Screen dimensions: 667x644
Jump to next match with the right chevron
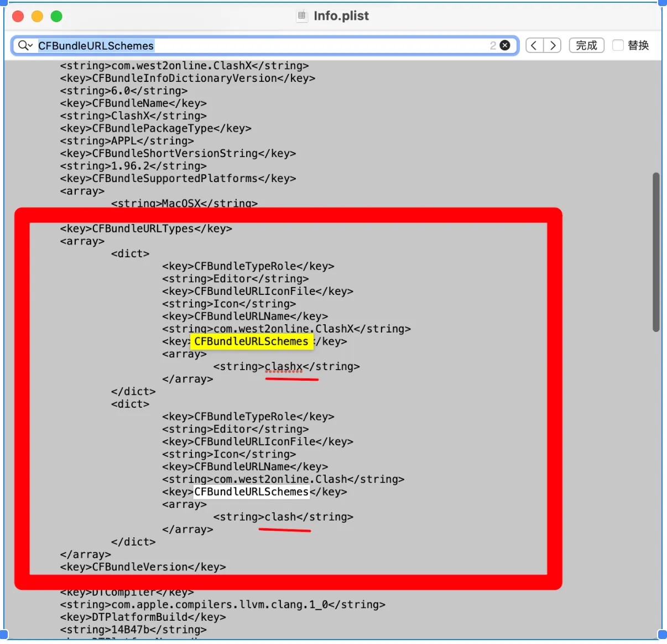[554, 45]
